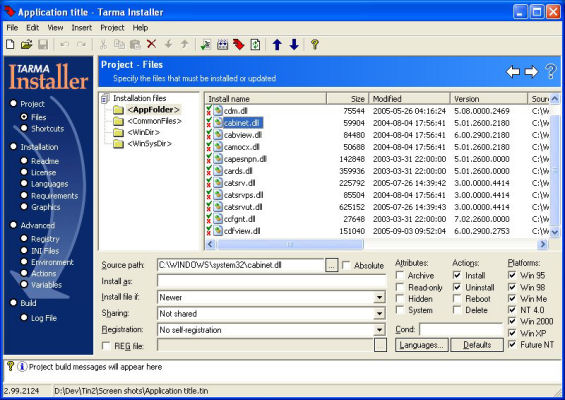Select the cards.dll row
The image size is (565, 400).
(377, 171)
